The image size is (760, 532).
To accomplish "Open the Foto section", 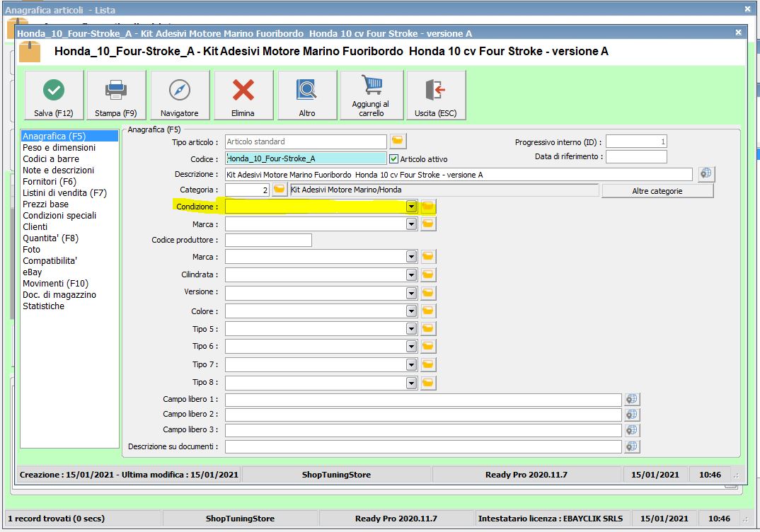I will click(x=32, y=249).
